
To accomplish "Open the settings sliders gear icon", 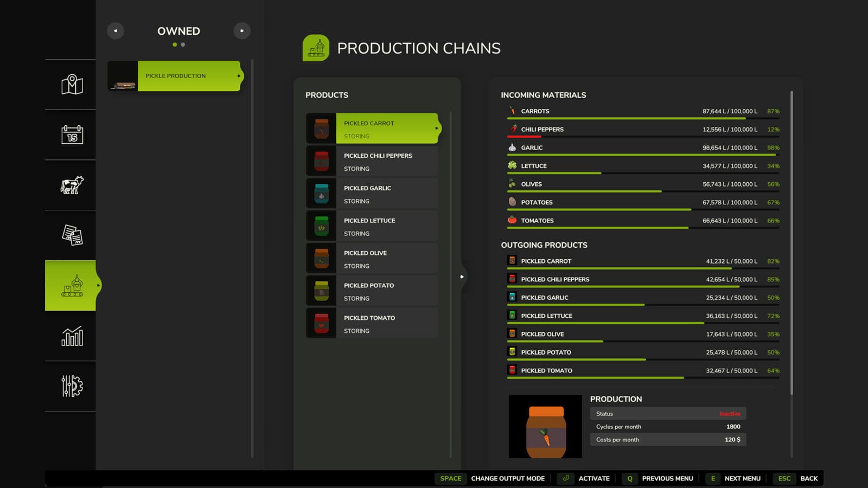I will click(72, 386).
